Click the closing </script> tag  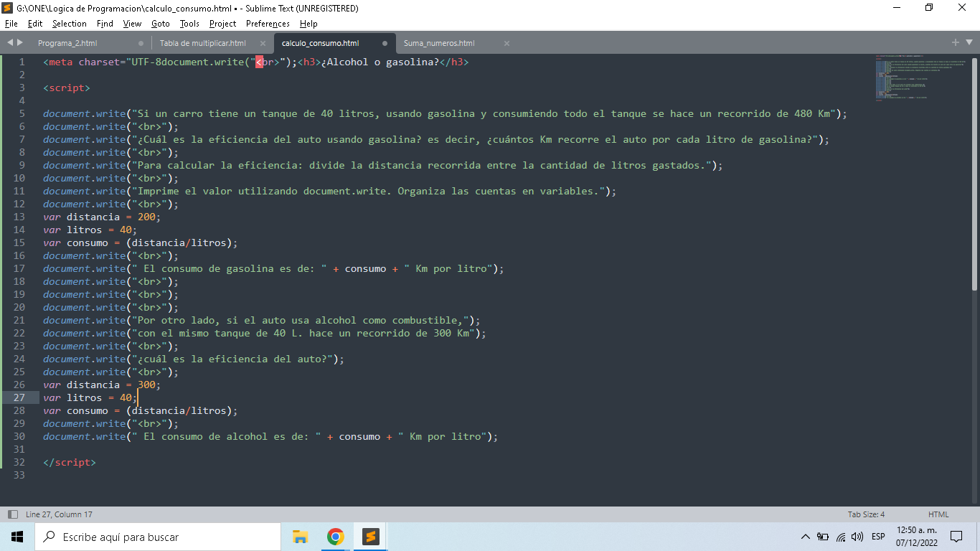coord(70,462)
